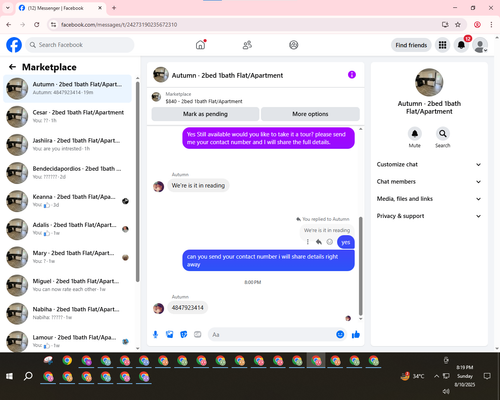Expand Media, files and links section
Image resolution: width=500 pixels, height=400 pixels.
[x=429, y=199]
